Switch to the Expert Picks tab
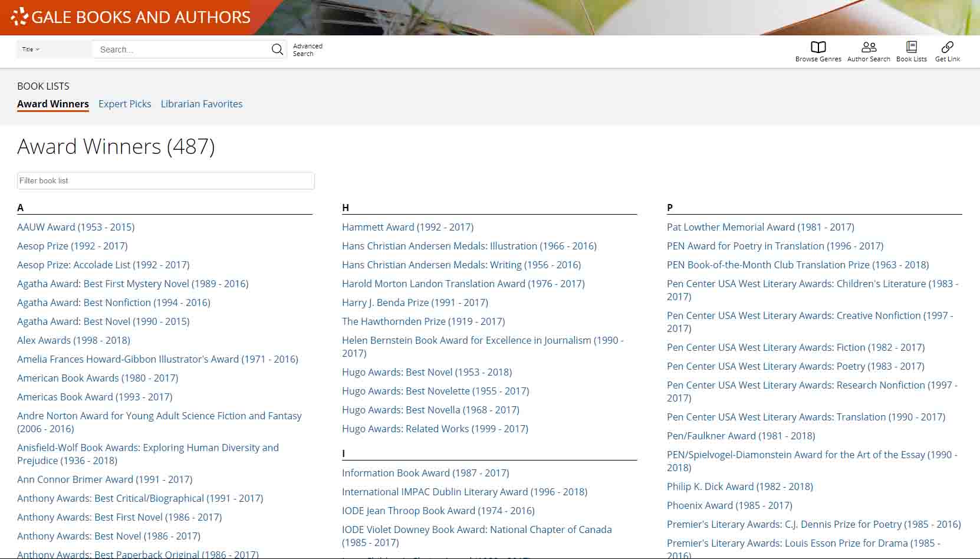The width and height of the screenshot is (980, 559). [x=124, y=104]
